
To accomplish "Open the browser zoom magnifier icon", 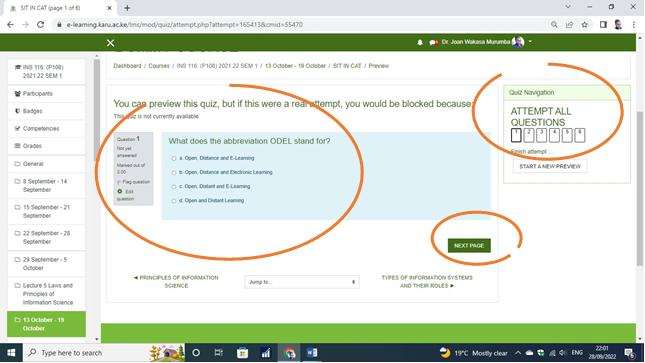I will [x=554, y=25].
